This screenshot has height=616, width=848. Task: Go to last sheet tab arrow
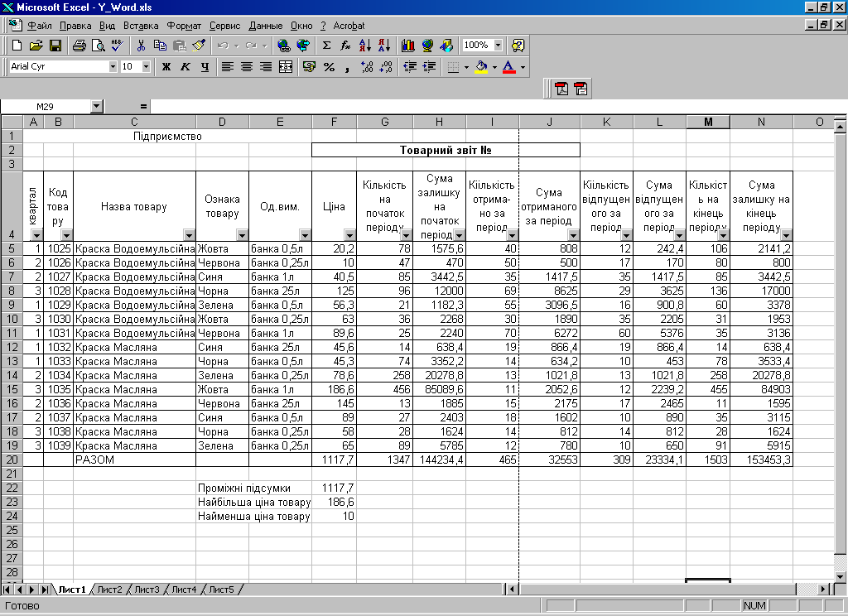point(46,590)
